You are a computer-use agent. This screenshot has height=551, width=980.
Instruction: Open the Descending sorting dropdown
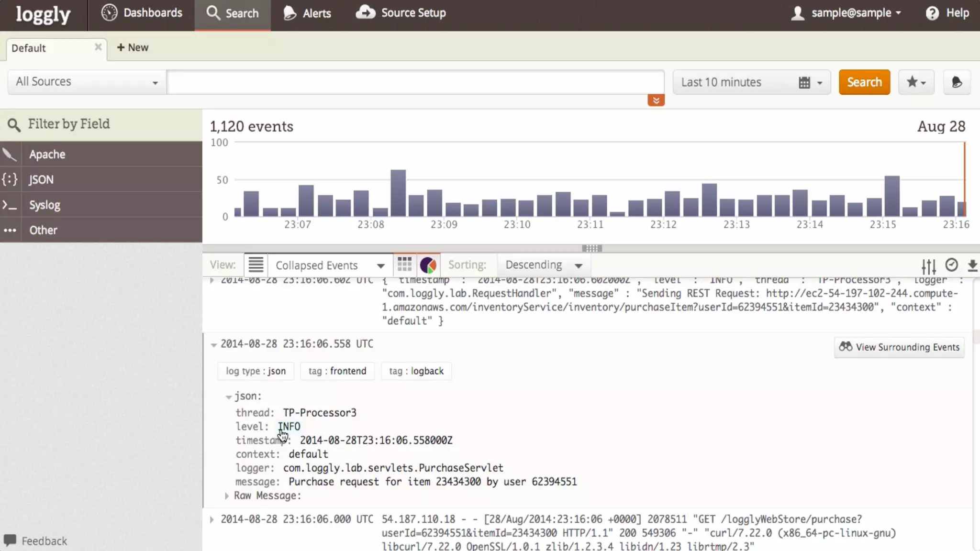pos(543,265)
